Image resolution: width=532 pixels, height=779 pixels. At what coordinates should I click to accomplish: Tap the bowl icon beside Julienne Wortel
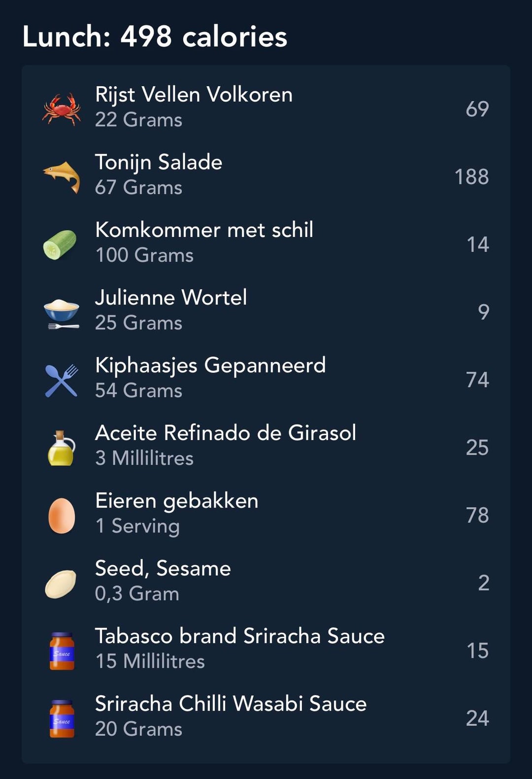[x=61, y=312]
